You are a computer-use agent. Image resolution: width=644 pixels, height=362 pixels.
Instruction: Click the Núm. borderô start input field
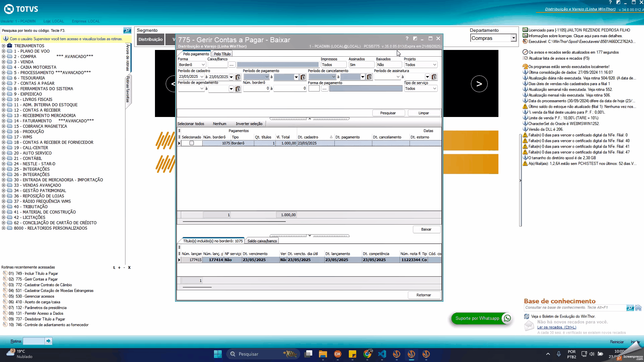[x=257, y=88]
